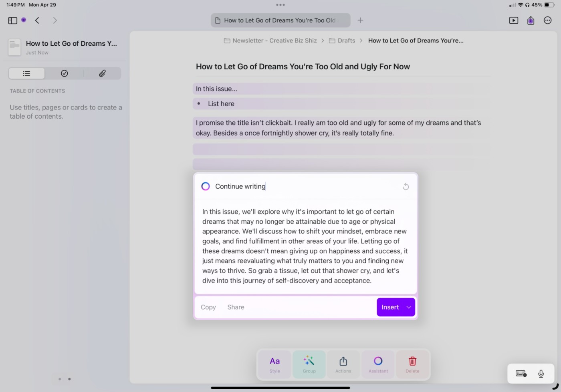
Task: Tap the Wi-Fi status icon
Action: point(521,5)
